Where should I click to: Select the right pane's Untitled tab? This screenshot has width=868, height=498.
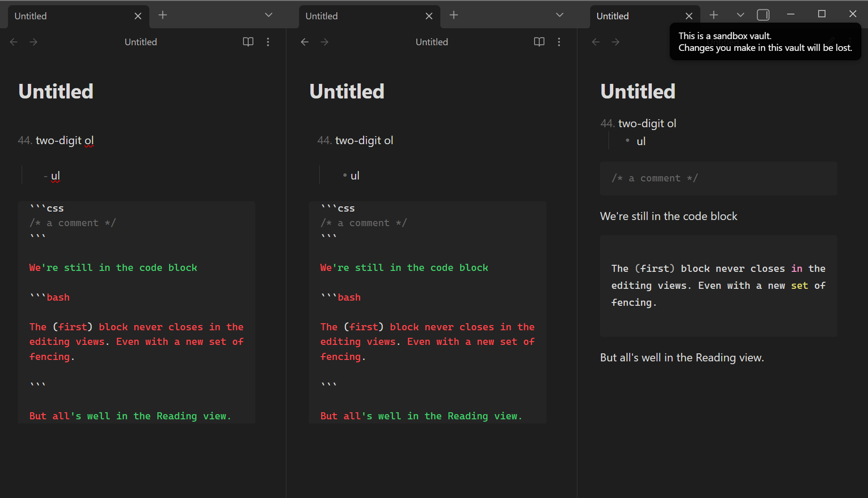pos(645,16)
